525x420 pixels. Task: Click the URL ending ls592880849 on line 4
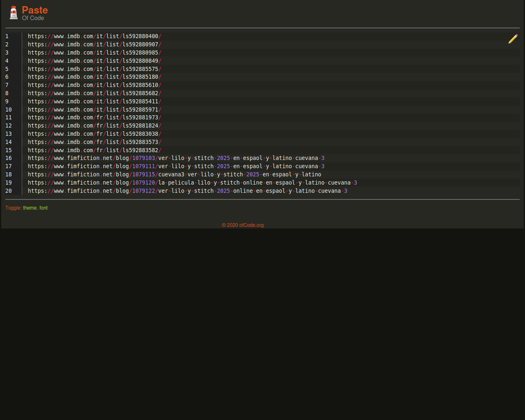tap(95, 61)
